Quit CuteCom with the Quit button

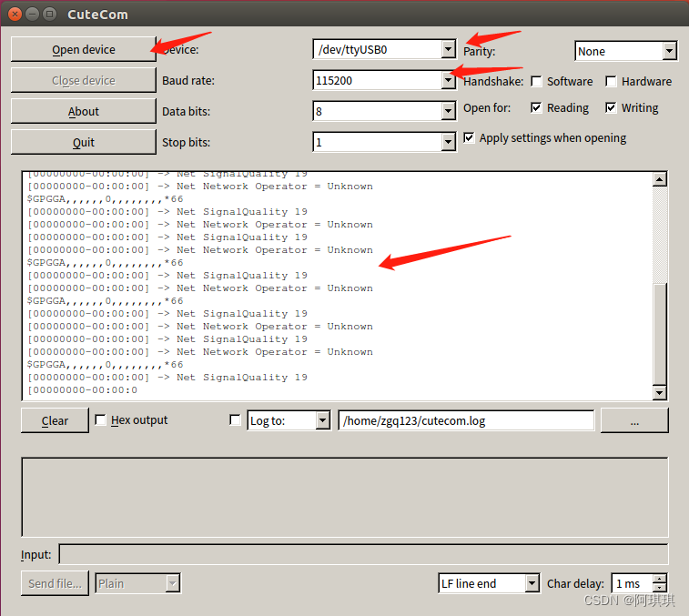click(83, 142)
